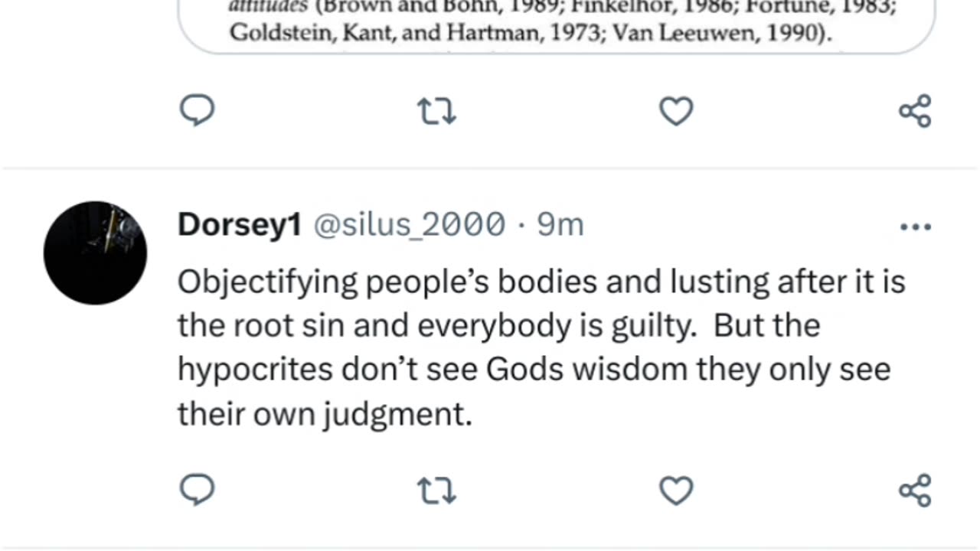Open Dorsey1's profile picture

(95, 253)
